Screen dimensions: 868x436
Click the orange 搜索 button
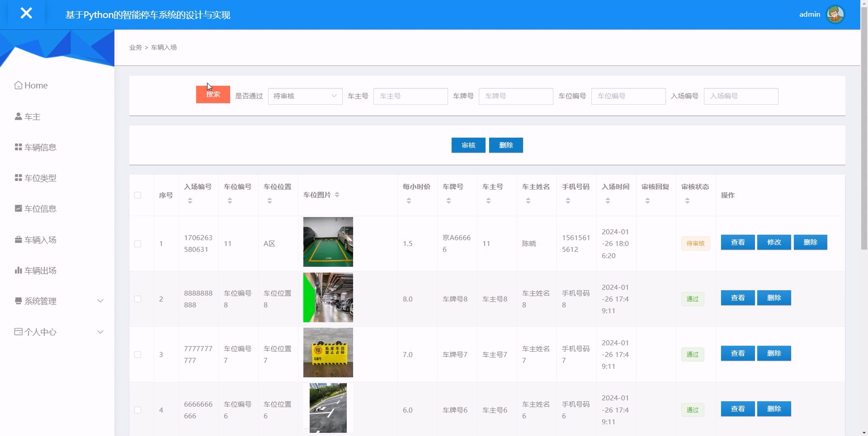(x=213, y=94)
